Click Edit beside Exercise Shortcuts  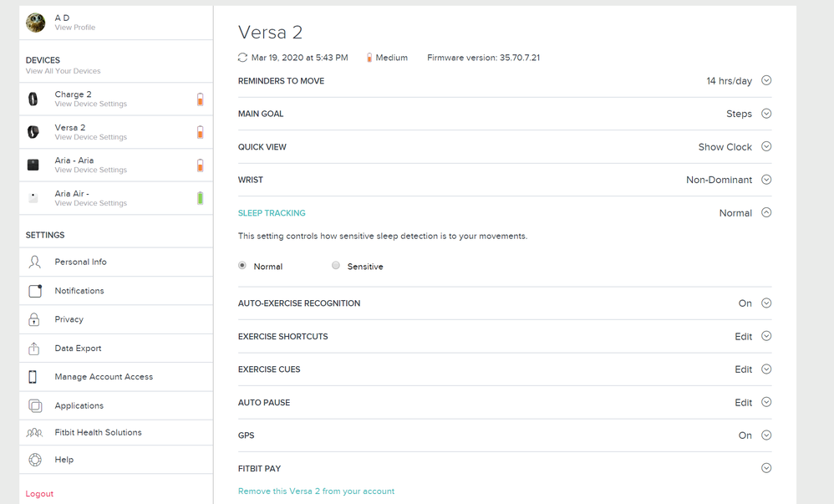point(743,336)
